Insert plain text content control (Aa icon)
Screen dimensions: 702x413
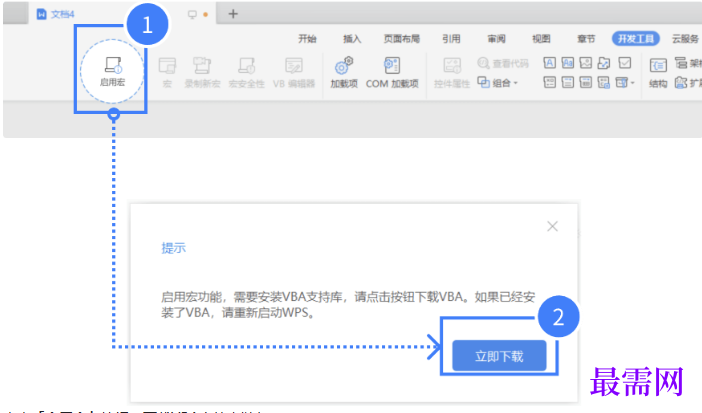click(568, 63)
